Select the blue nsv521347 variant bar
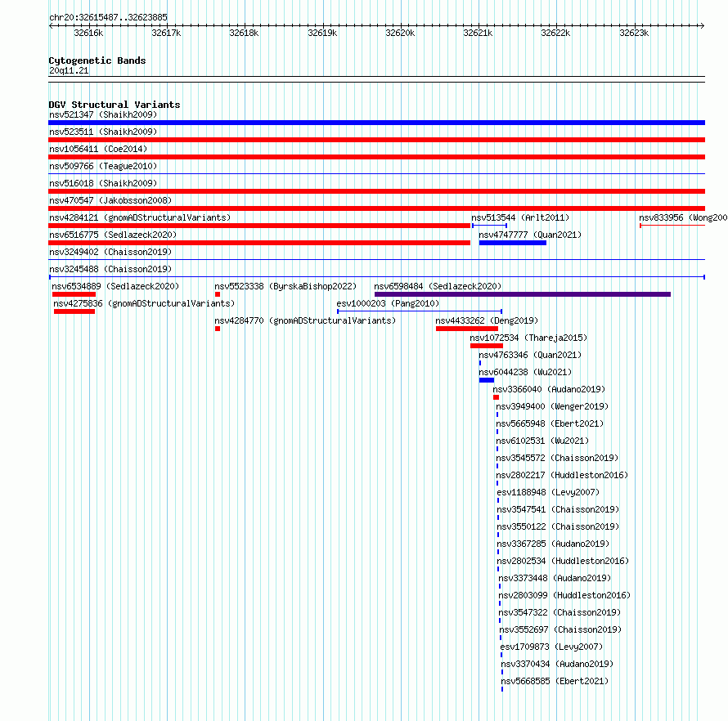This screenshot has height=721, width=728. pos(376,123)
